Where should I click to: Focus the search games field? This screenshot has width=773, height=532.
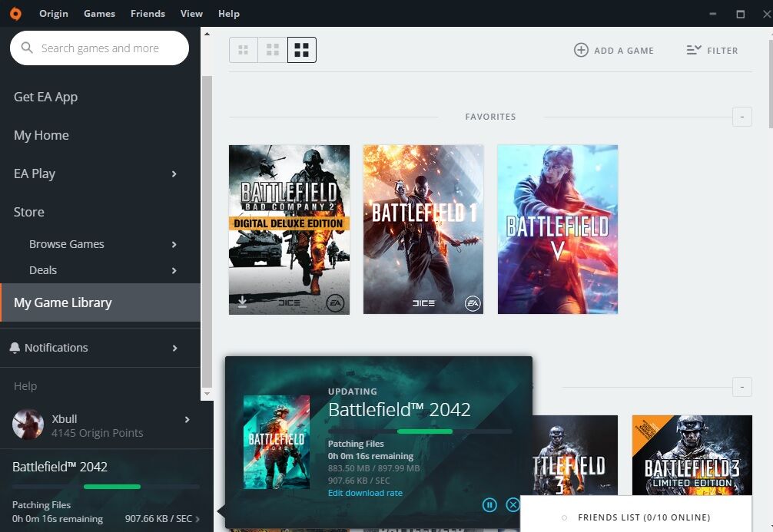click(x=99, y=48)
